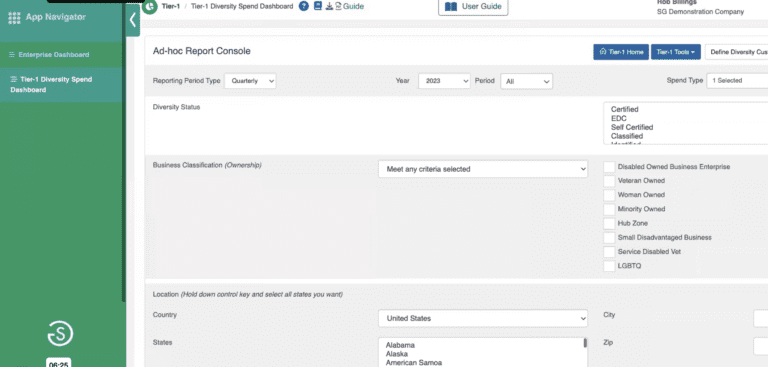
Task: Check the Veteran Owned box
Action: [x=609, y=181]
